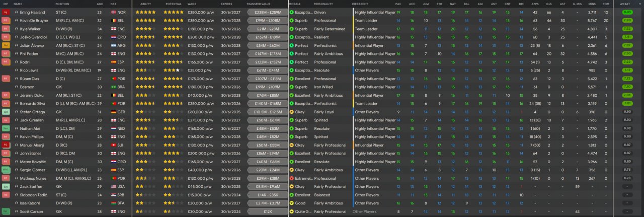
Task: Click Mateo Kovačić's DM, M (C) position
Action: [64, 162]
